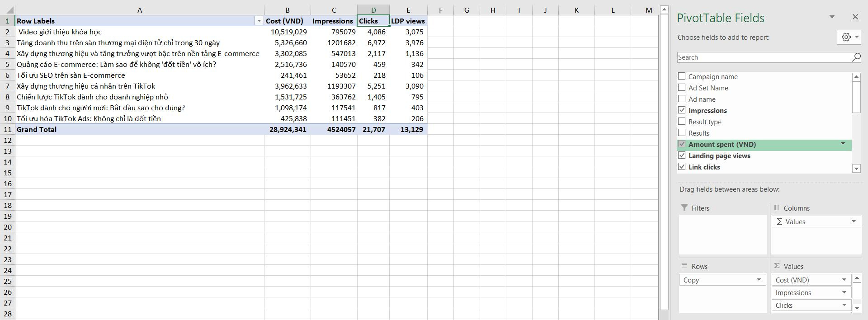868x320 pixels.
Task: Uncheck the Link clicks field
Action: click(682, 167)
